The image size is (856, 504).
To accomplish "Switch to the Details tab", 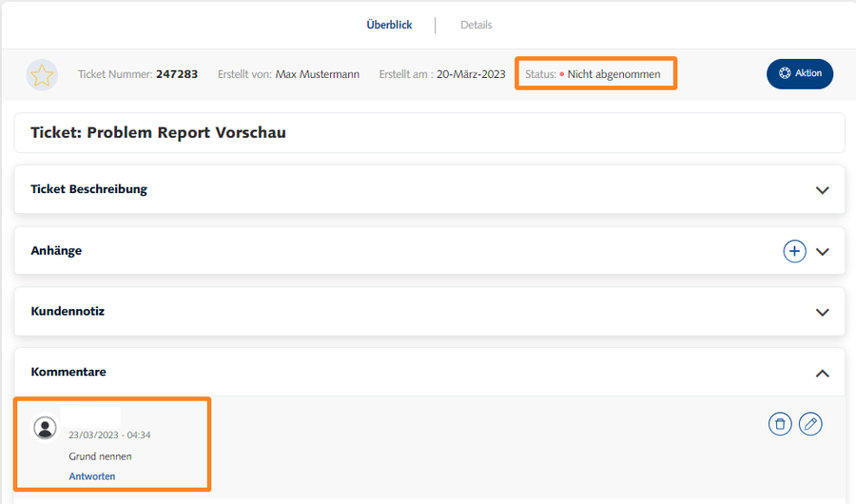I will click(x=477, y=25).
